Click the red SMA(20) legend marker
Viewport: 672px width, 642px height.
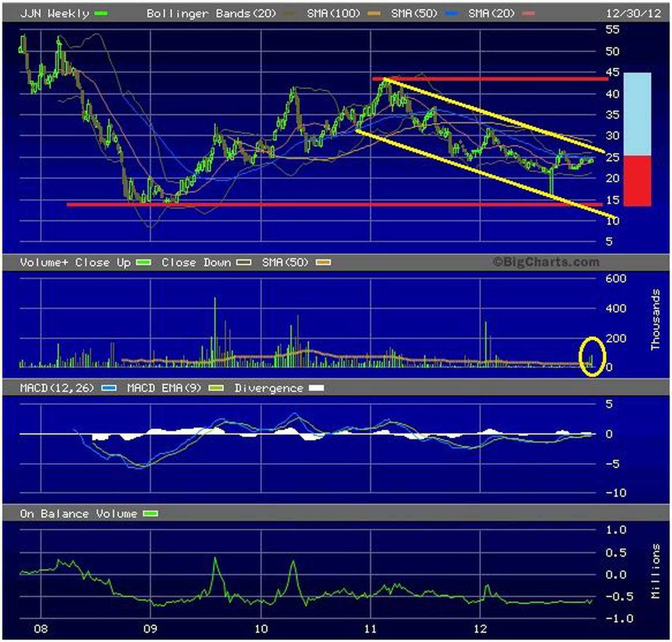click(528, 14)
